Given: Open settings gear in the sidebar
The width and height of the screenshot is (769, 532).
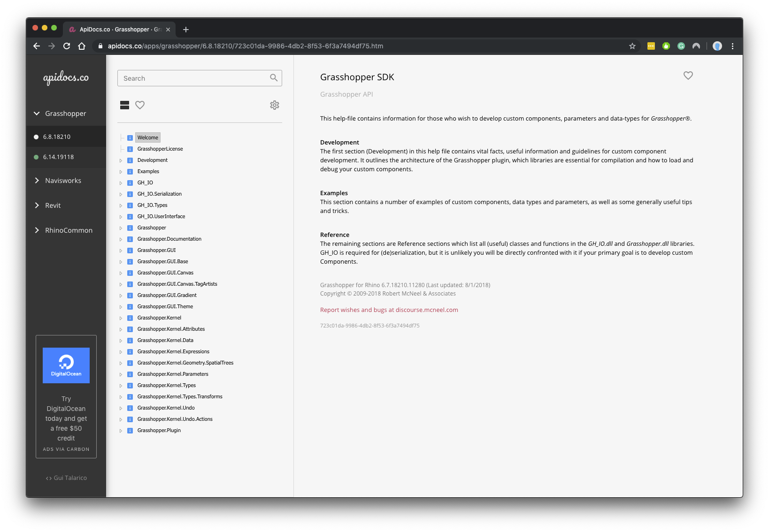Looking at the screenshot, I should click(275, 105).
